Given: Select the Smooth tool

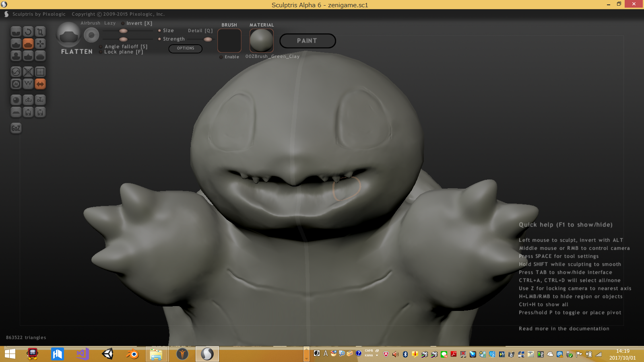Looking at the screenshot, I should click(40, 56).
